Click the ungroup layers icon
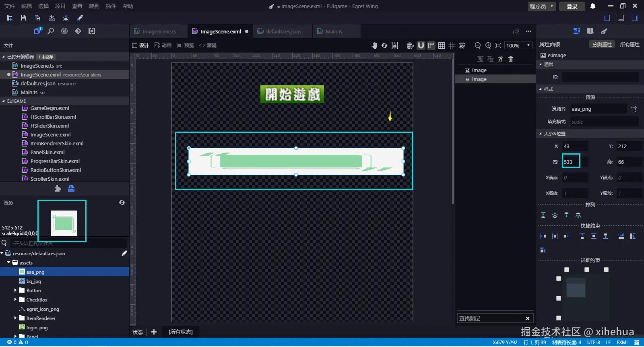The width and height of the screenshot is (644, 347). click(x=490, y=59)
